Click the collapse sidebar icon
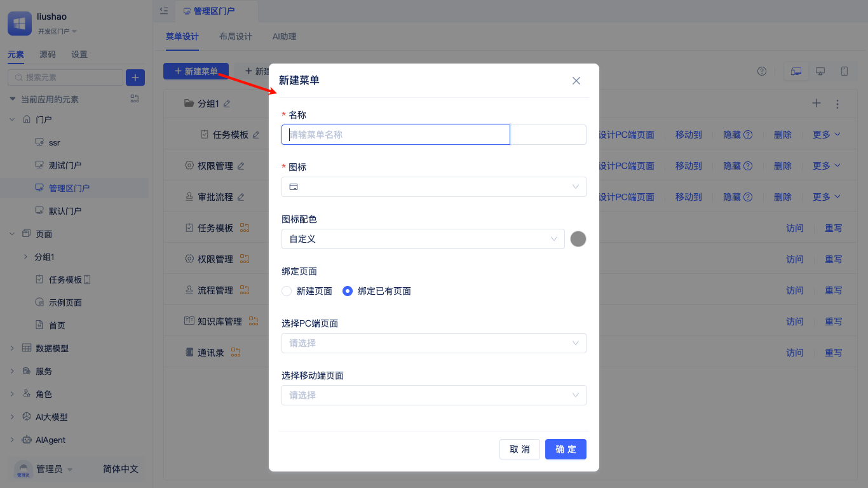This screenshot has height=488, width=868. tap(164, 11)
